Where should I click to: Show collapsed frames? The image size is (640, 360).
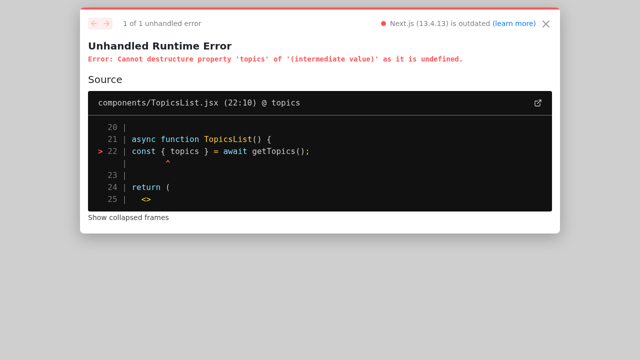pyautogui.click(x=128, y=218)
